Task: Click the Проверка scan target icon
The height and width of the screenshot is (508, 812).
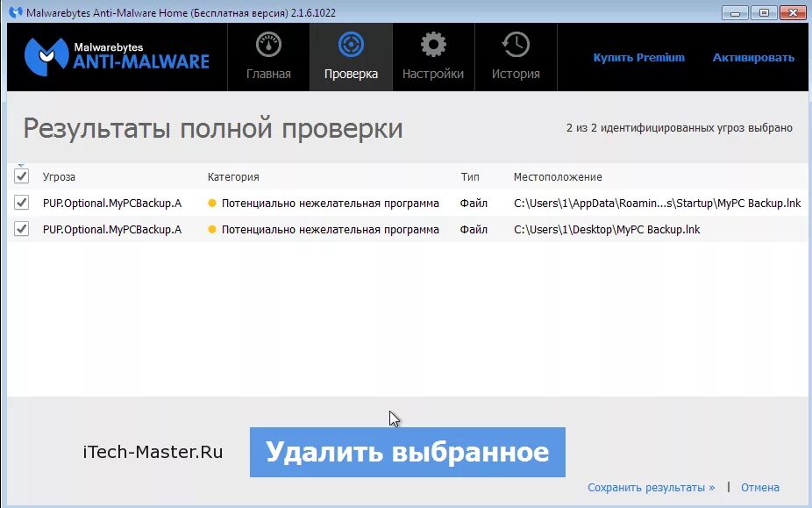Action: pos(351,45)
